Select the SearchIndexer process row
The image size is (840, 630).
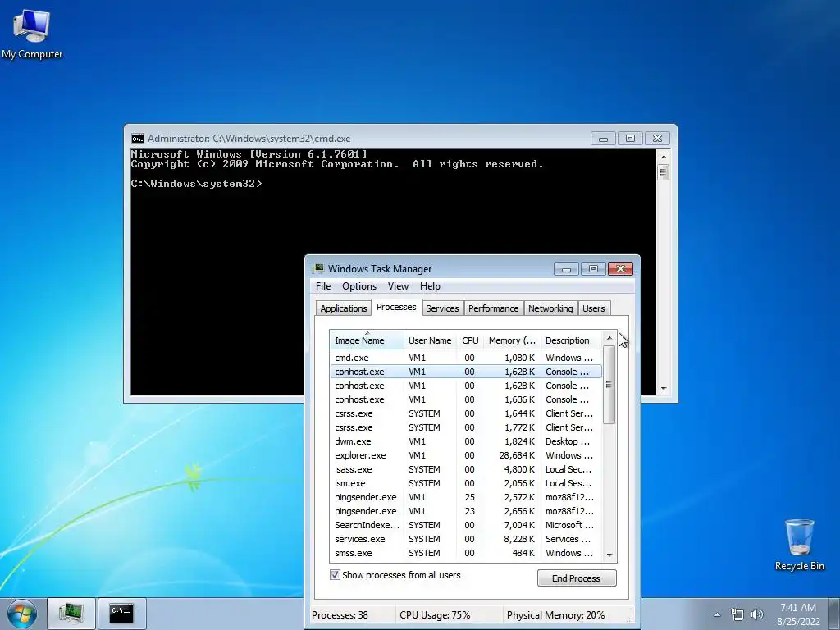pyautogui.click(x=466, y=525)
